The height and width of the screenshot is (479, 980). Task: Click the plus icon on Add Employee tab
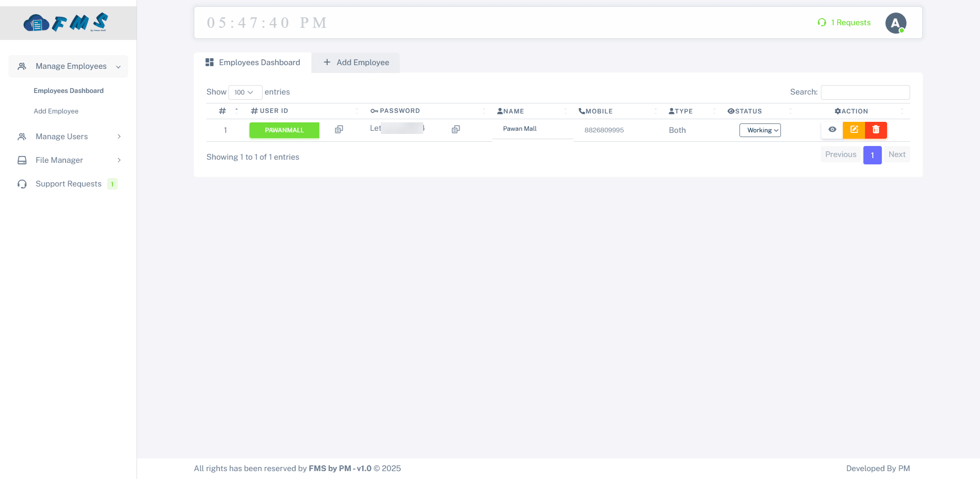point(327,62)
